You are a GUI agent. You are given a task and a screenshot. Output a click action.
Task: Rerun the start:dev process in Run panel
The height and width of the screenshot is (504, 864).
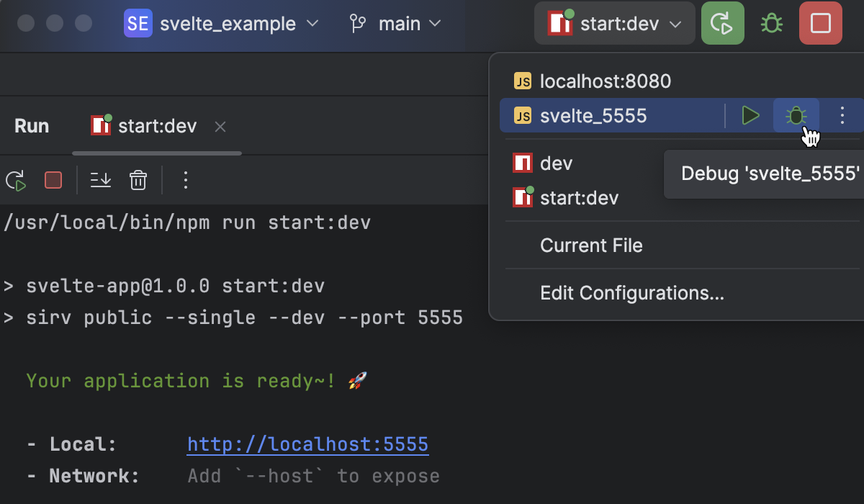[x=16, y=180]
